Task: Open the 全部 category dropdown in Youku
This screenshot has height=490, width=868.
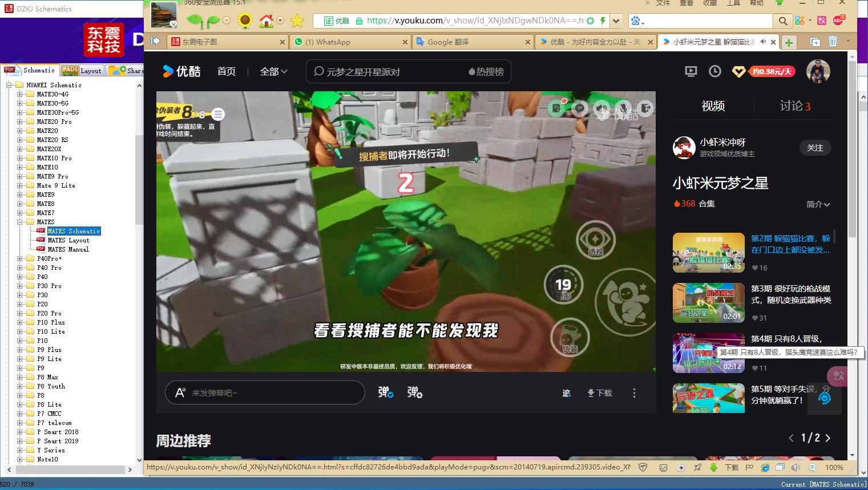Action: 273,71
